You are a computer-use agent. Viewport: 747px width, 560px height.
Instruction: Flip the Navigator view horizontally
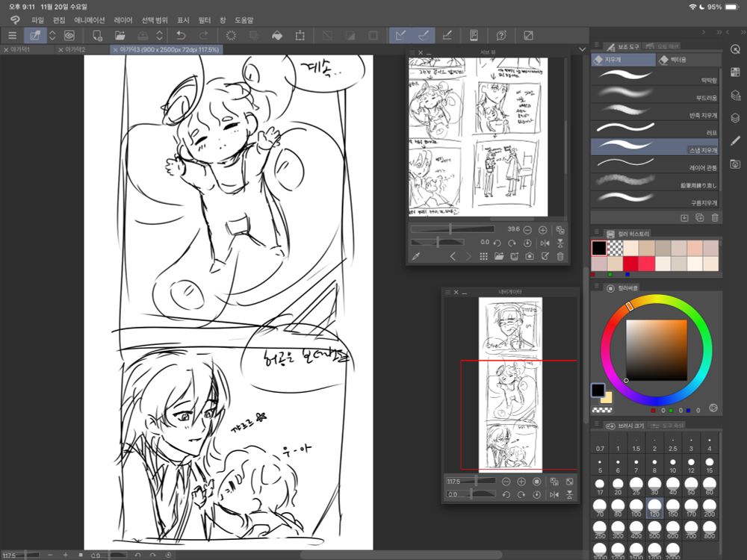pyautogui.click(x=554, y=495)
